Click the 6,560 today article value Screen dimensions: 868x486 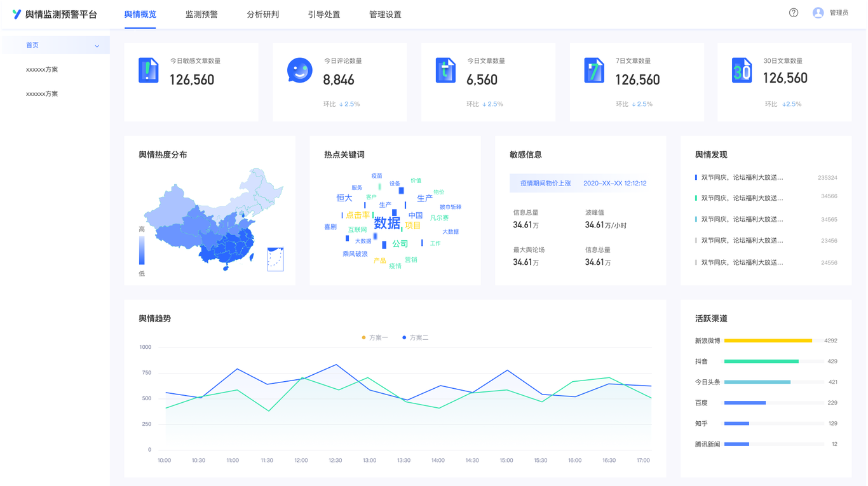pyautogui.click(x=482, y=80)
